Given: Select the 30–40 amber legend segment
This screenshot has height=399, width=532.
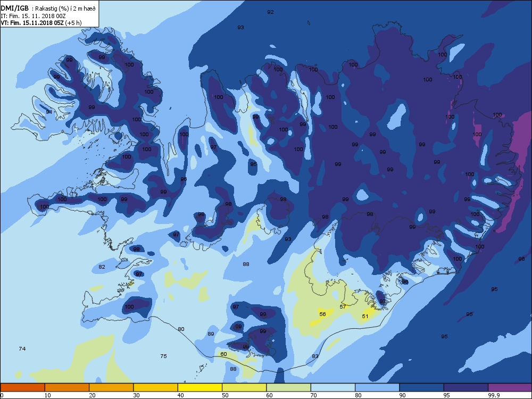Looking at the screenshot, I should coord(156,387).
